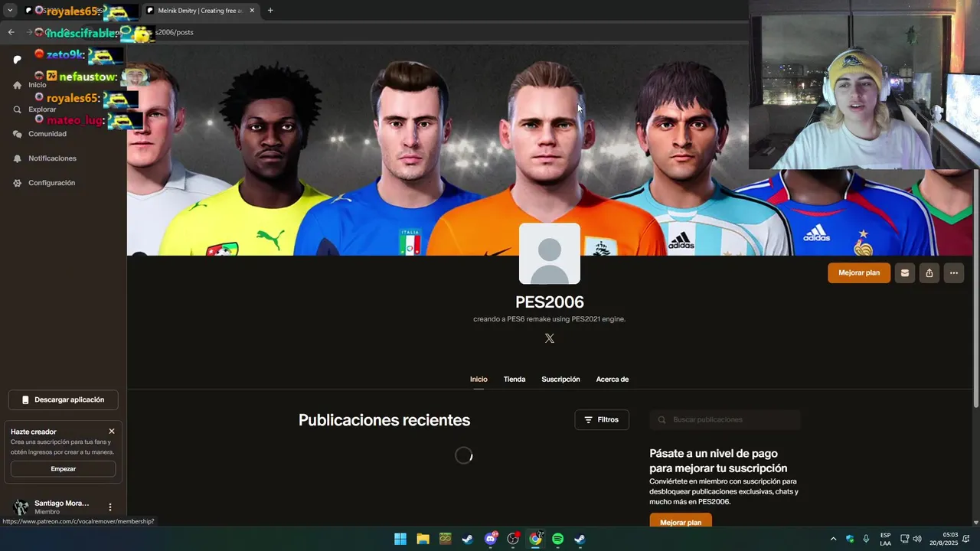Open the clock showing 05:03
The height and width of the screenshot is (551, 980).
944,539
